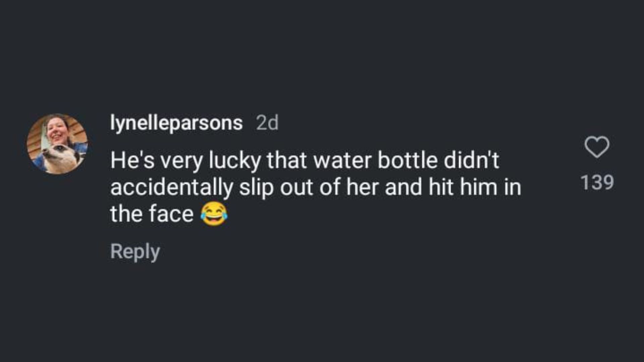This screenshot has width=644, height=362.
Task: Visit the commenter's profile via avatar
Action: point(57,144)
